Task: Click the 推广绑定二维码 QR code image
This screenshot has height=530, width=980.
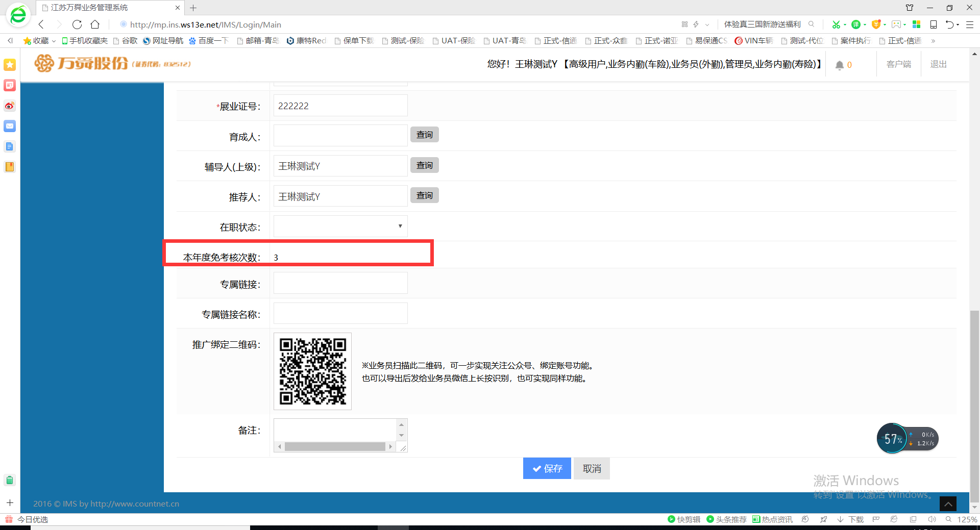Action: [312, 371]
